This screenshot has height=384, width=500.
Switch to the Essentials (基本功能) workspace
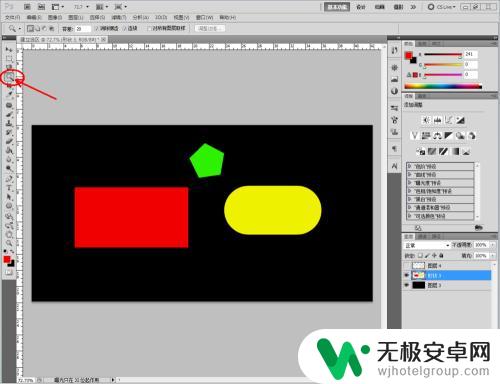click(337, 7)
